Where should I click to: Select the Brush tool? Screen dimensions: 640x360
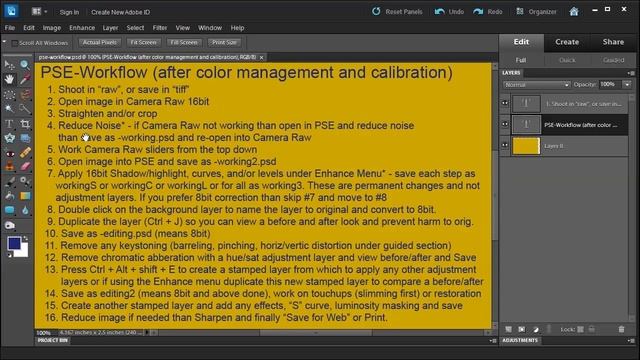(x=9, y=182)
